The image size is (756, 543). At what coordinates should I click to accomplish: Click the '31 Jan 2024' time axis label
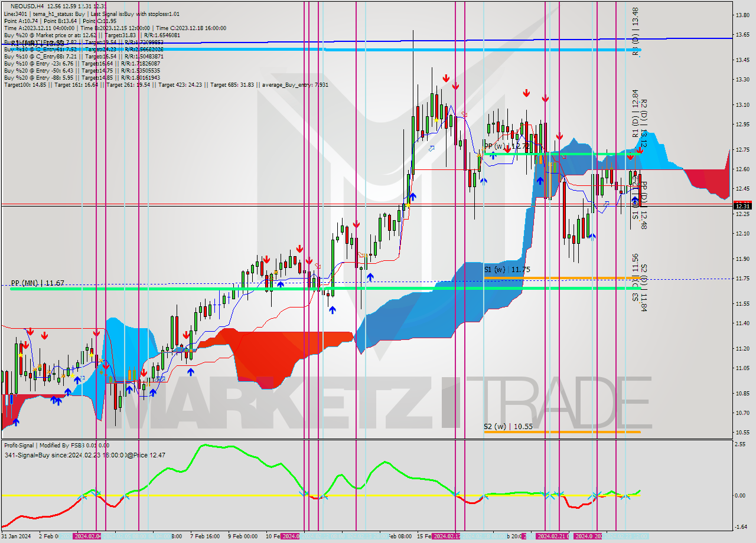pos(16,537)
